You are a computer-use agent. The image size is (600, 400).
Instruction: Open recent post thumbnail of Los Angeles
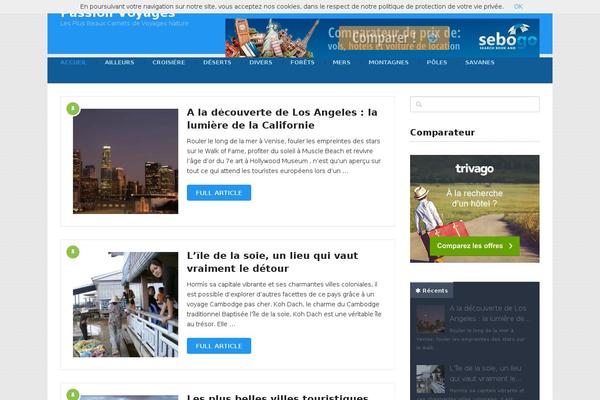point(430,319)
